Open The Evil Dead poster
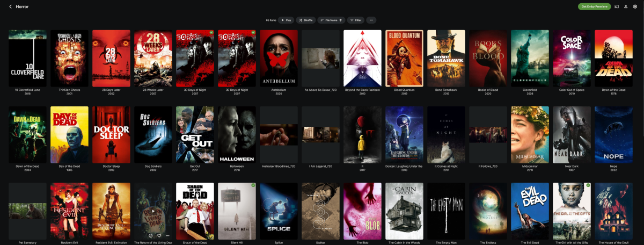The image size is (644, 245). (530, 211)
